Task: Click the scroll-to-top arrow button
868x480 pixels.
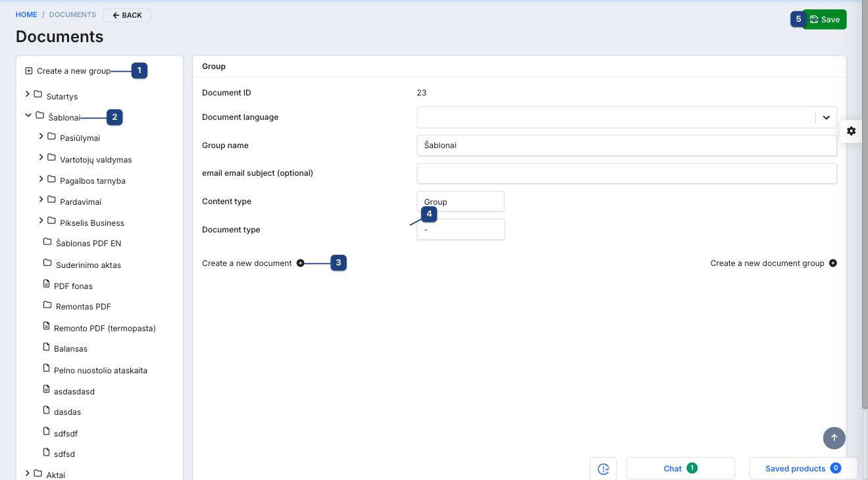Action: pyautogui.click(x=834, y=437)
